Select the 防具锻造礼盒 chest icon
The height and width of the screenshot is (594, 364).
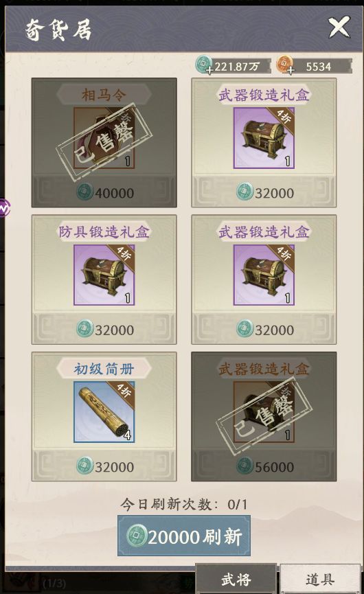(x=104, y=275)
